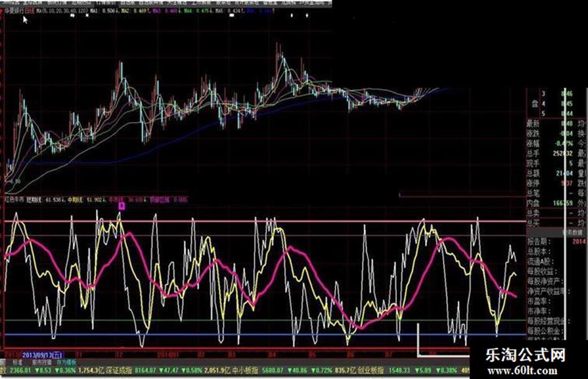Click the 红色牛市 indicator name label
Viewport: 588px width, 379px height.
(x=14, y=200)
